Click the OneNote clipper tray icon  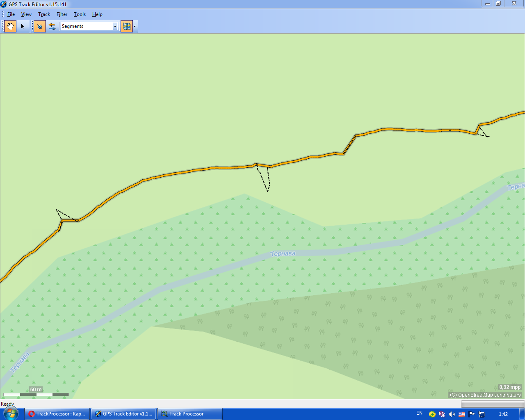(442, 414)
